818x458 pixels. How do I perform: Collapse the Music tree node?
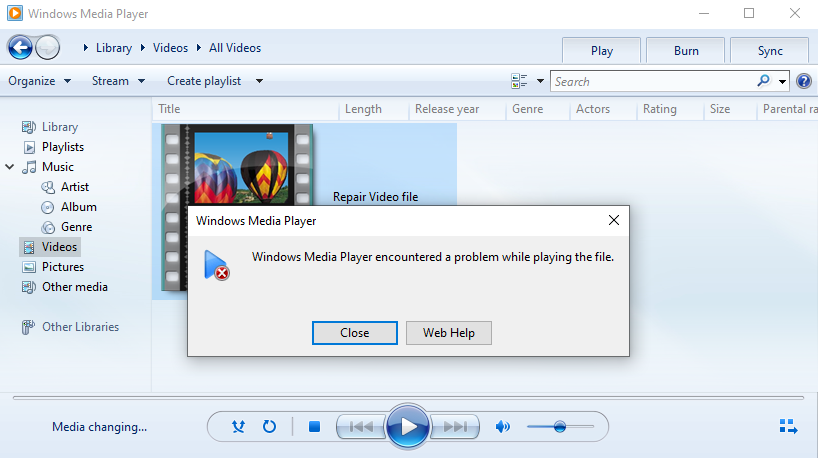click(10, 167)
